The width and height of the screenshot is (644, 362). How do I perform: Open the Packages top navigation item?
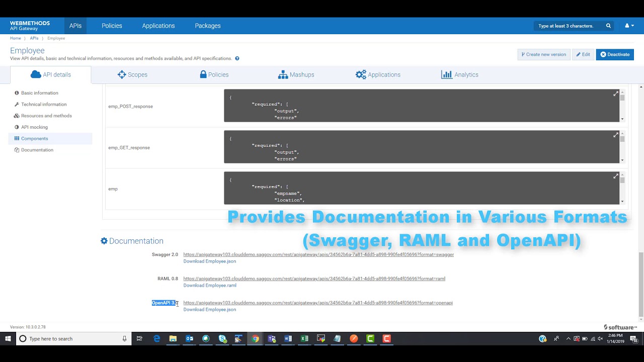coord(208,26)
